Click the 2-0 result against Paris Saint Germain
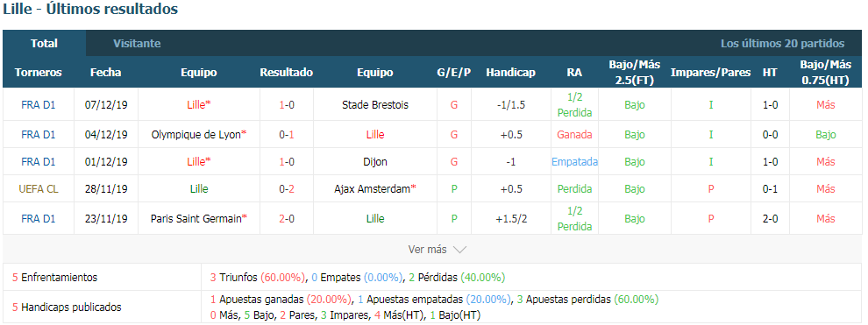The image size is (868, 325). [286, 218]
